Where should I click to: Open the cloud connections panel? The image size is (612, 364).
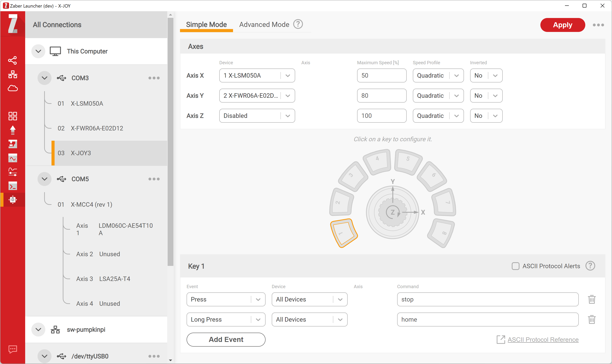(13, 88)
